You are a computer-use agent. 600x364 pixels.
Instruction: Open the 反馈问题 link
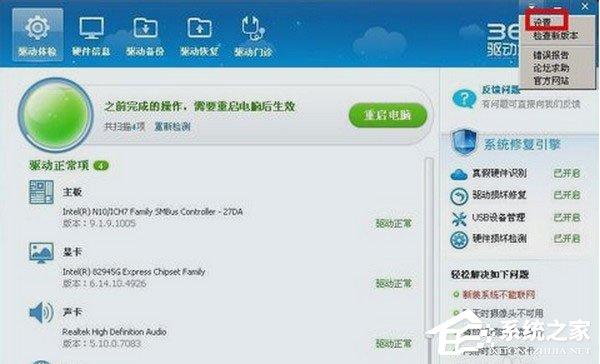[x=501, y=90]
